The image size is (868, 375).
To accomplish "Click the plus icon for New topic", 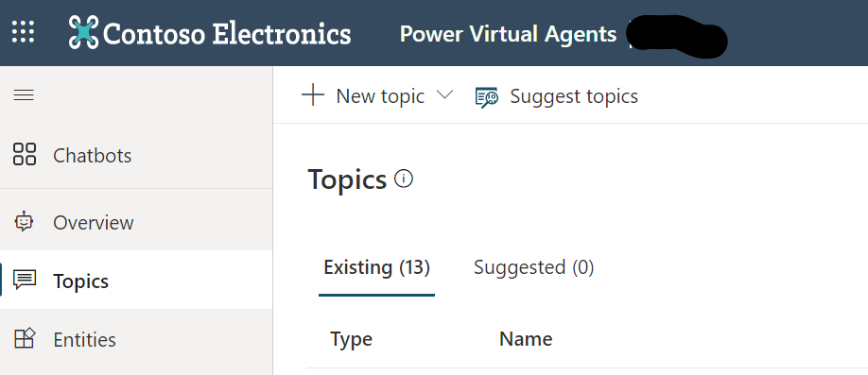I will tap(313, 95).
